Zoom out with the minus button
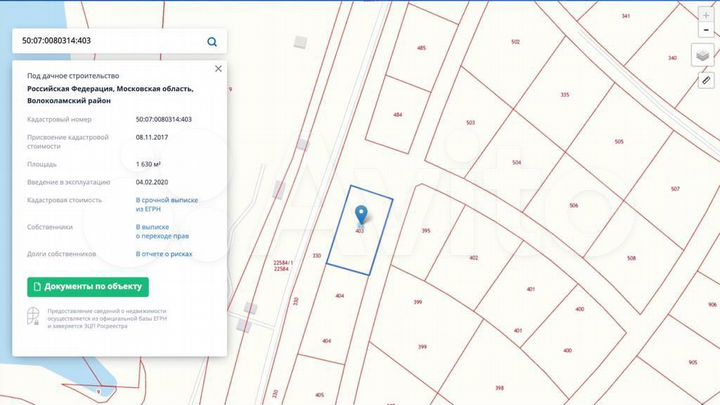Viewport: 720px width, 405px height. pos(706,30)
